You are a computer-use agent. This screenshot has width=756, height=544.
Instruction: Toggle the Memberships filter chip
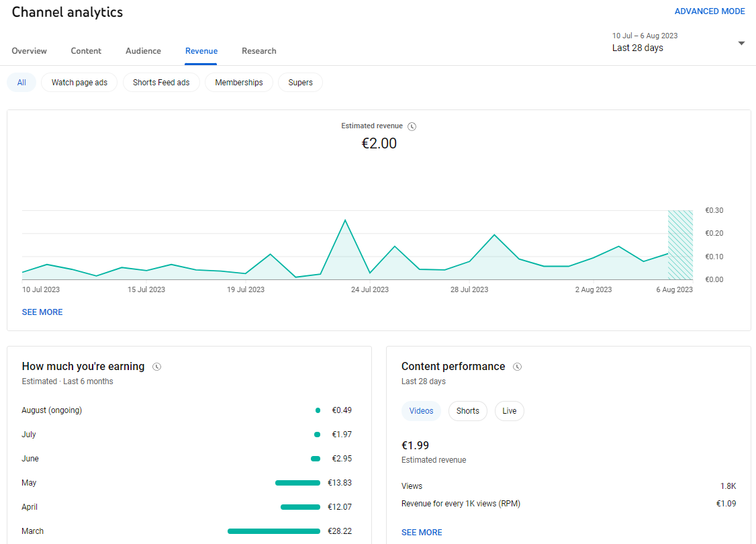tap(239, 83)
